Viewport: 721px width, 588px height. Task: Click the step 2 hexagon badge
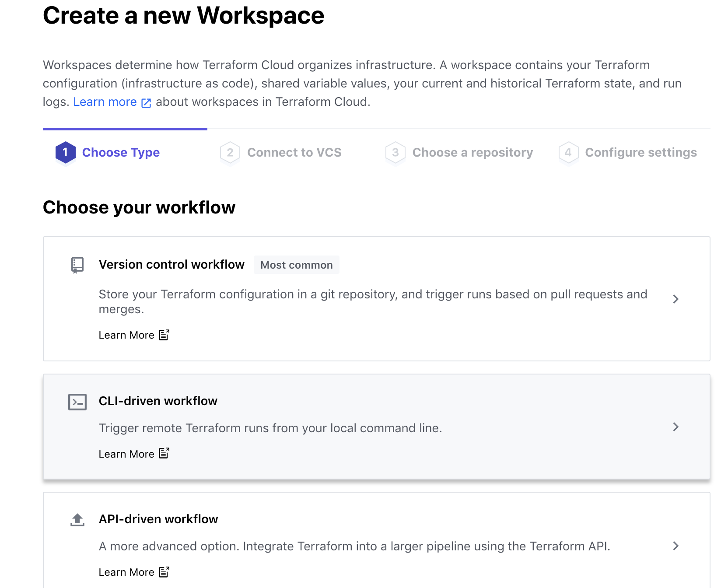pyautogui.click(x=230, y=152)
